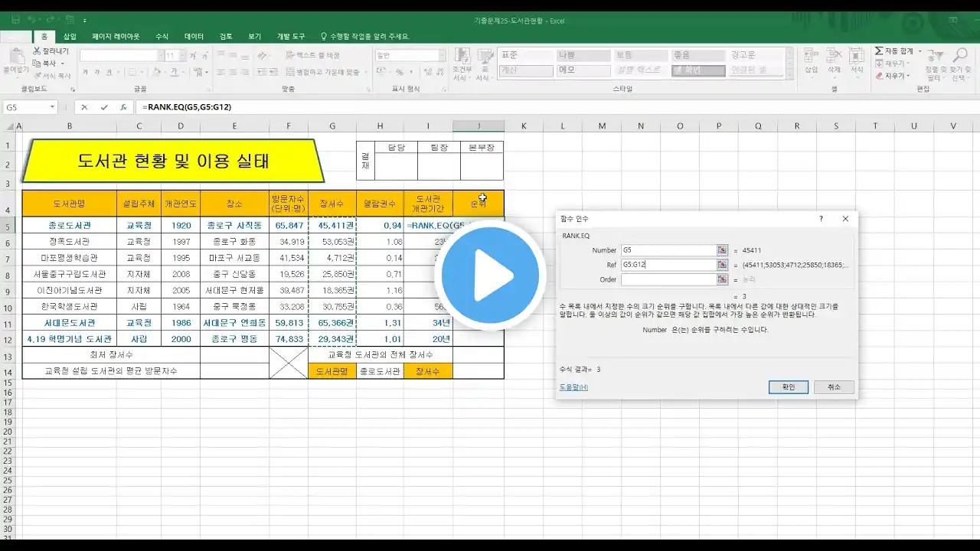Open the Number format group dialog launcher
This screenshot has height=551, width=980.
(446, 89)
